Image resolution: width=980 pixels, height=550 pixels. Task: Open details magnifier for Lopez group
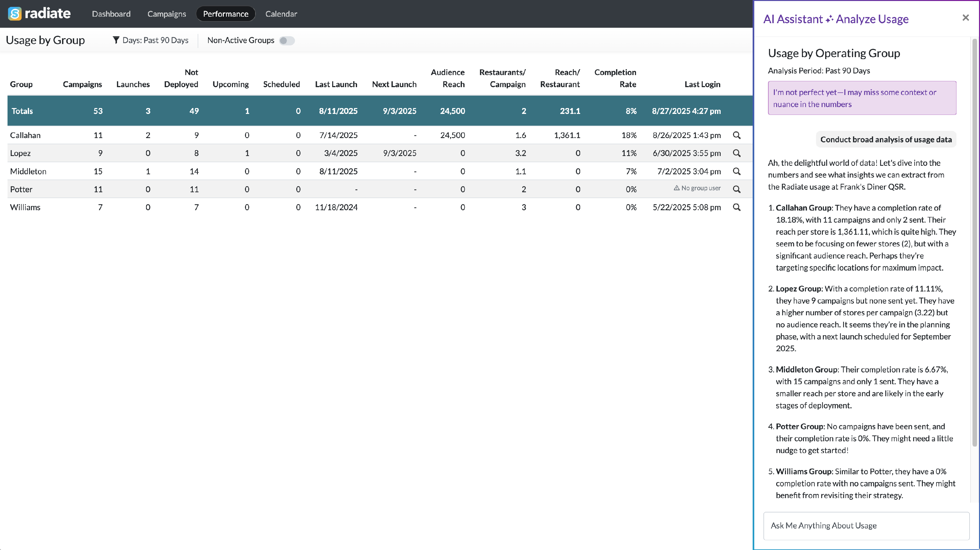(737, 153)
